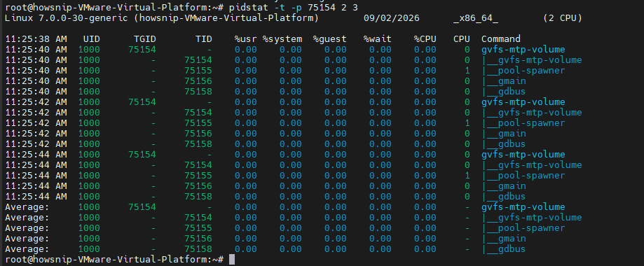Click TID 75158 in the Average rows
This screenshot has height=266, width=644.
tap(198, 249)
